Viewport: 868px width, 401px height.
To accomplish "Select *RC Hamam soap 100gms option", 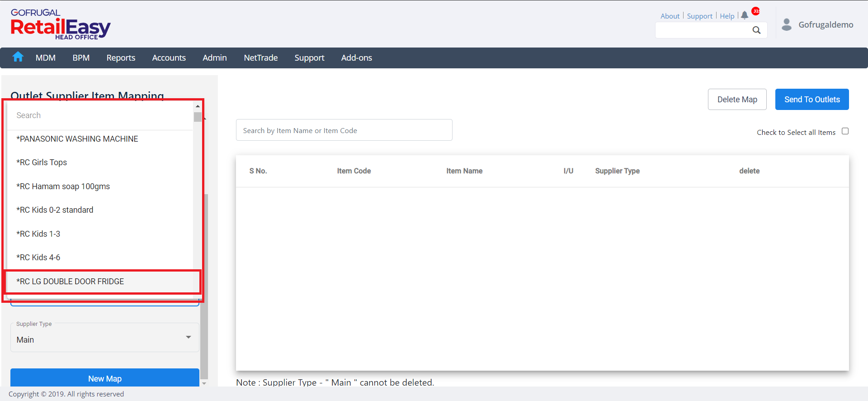I will coord(100,186).
